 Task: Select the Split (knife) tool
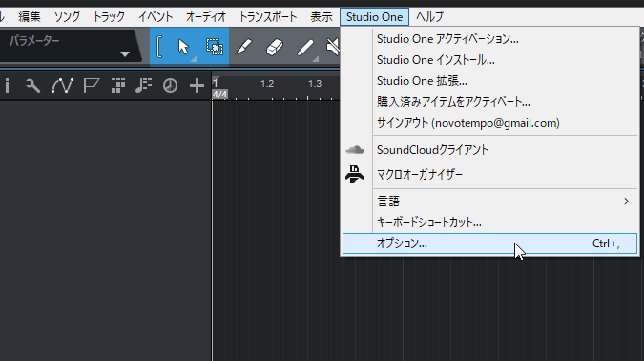tap(244, 47)
